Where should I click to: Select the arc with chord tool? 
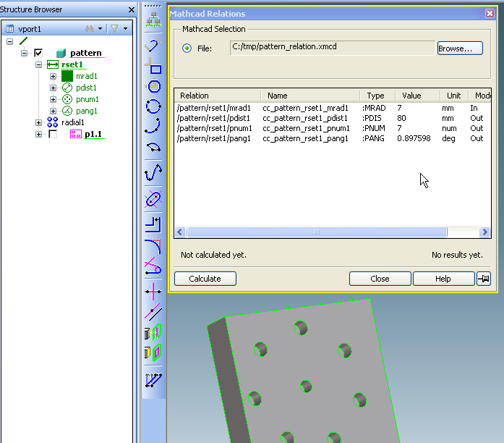click(153, 147)
